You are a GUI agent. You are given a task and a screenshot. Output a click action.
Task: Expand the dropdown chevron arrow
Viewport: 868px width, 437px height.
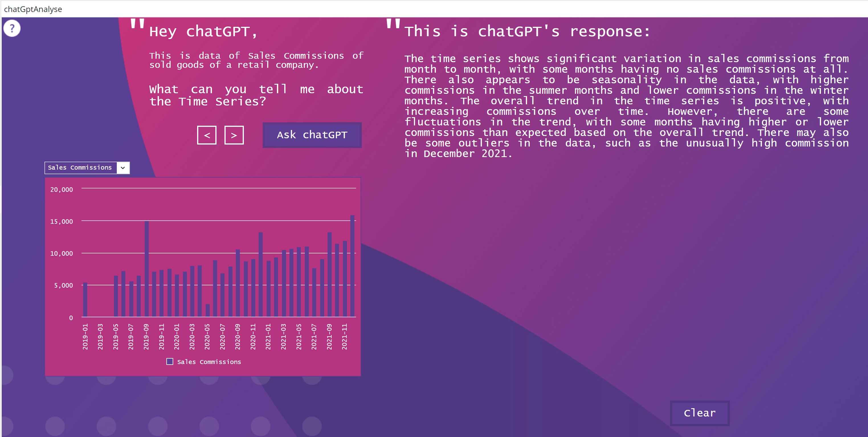[123, 168]
